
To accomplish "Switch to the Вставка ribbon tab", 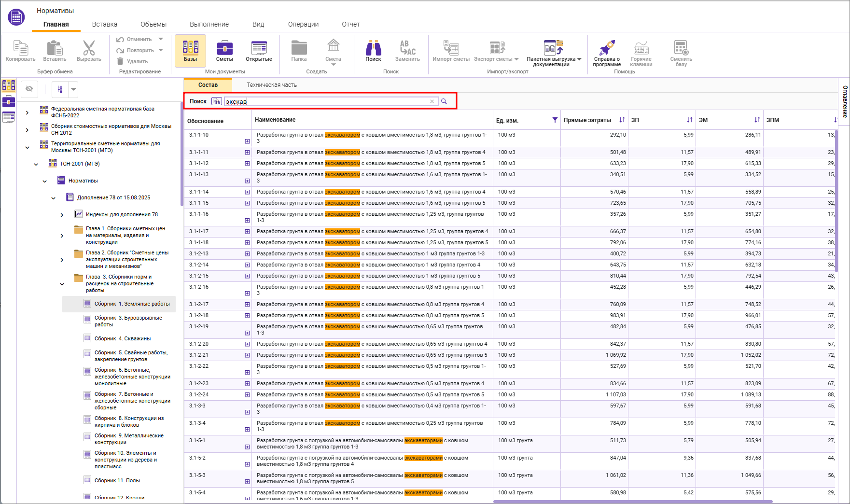I will (104, 24).
